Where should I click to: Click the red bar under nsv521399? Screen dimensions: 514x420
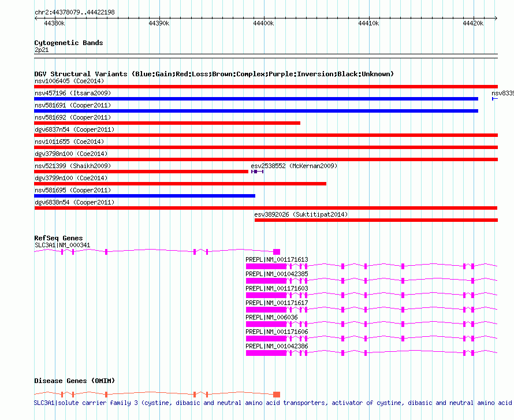point(141,172)
